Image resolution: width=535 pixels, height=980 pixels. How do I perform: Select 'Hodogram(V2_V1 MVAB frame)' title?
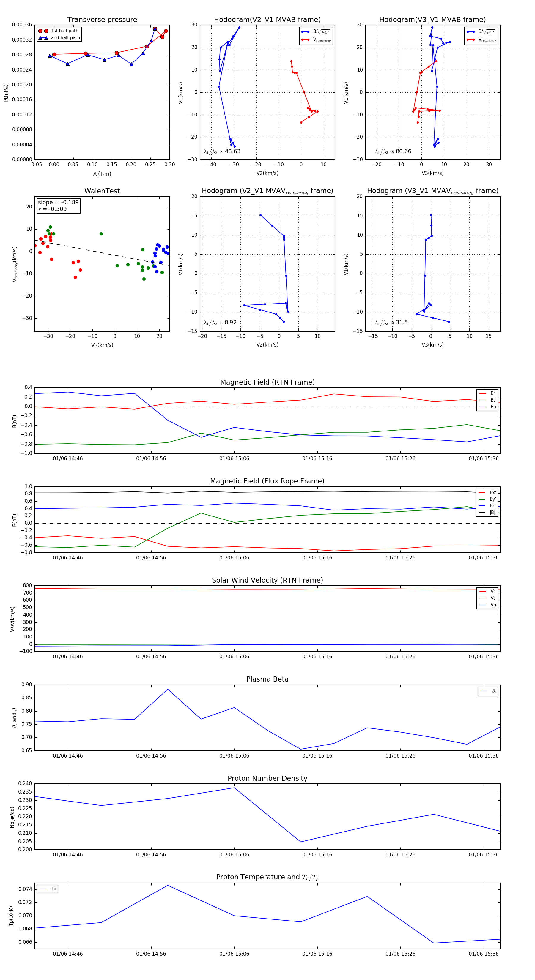(267, 19)
